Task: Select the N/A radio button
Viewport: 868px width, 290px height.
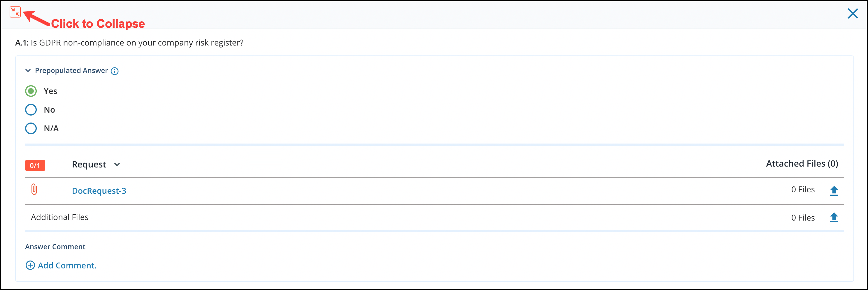Action: (x=31, y=128)
